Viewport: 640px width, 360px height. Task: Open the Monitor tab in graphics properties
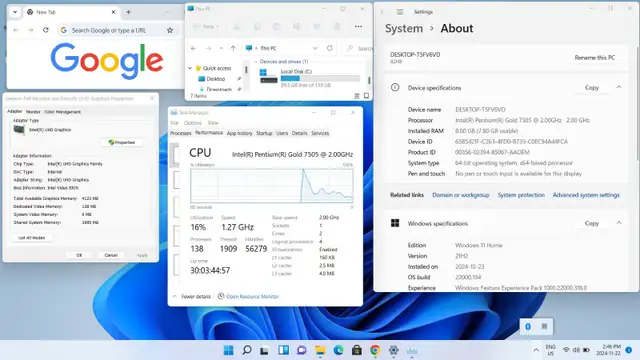coord(33,112)
